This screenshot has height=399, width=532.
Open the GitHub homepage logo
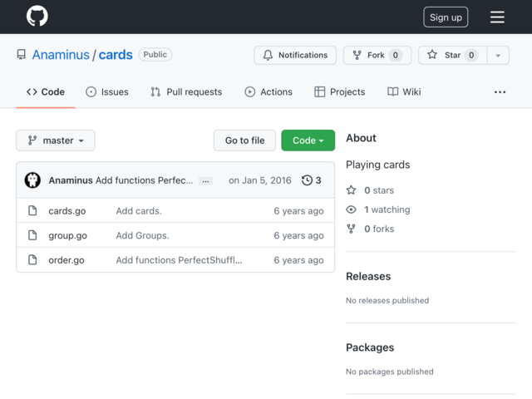tap(37, 17)
